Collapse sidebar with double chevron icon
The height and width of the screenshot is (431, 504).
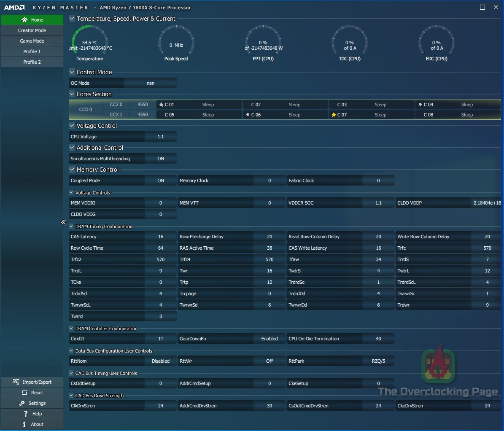(x=63, y=222)
